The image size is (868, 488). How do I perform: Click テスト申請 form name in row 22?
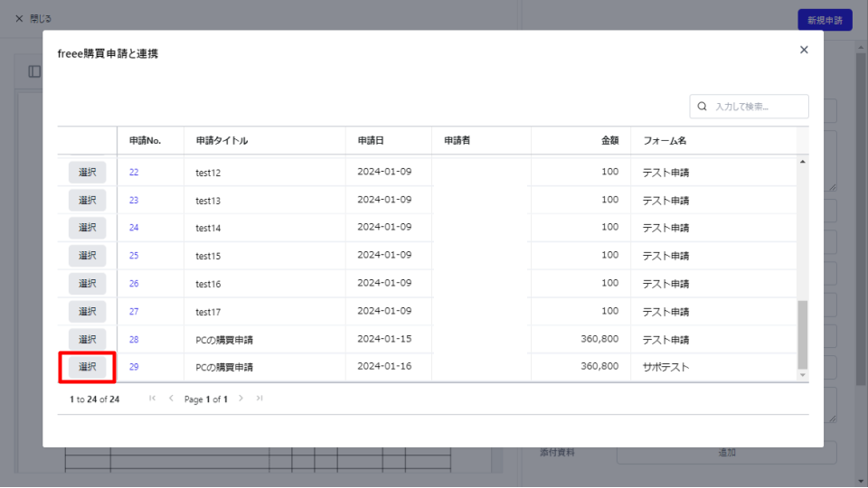[665, 173]
